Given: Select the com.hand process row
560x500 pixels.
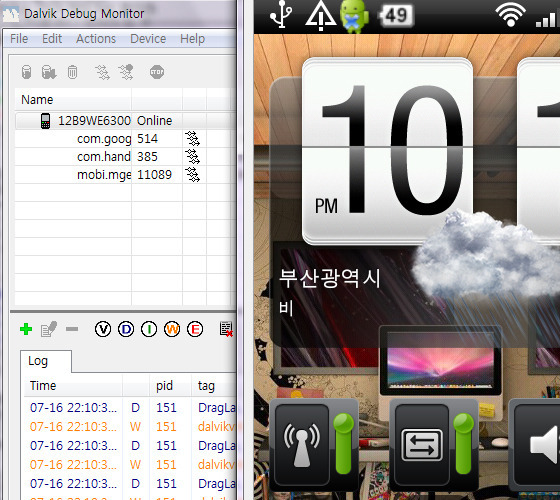Looking at the screenshot, I should point(125,156).
